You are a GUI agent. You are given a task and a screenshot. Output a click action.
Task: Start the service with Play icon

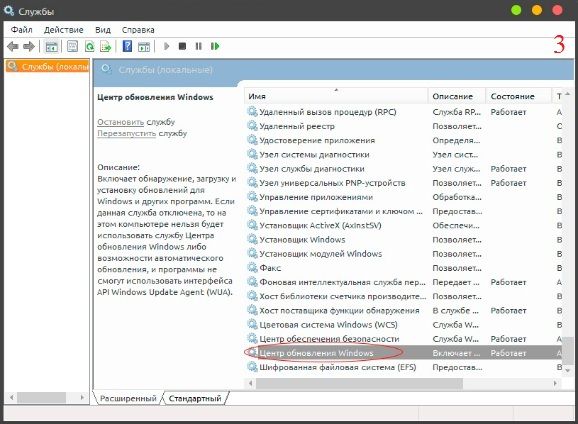166,46
